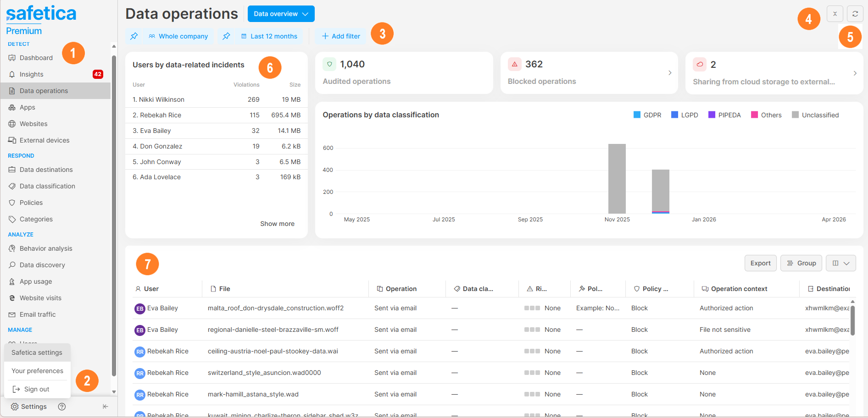The image size is (868, 418).
Task: Expand the column layout dropdown
Action: point(840,263)
